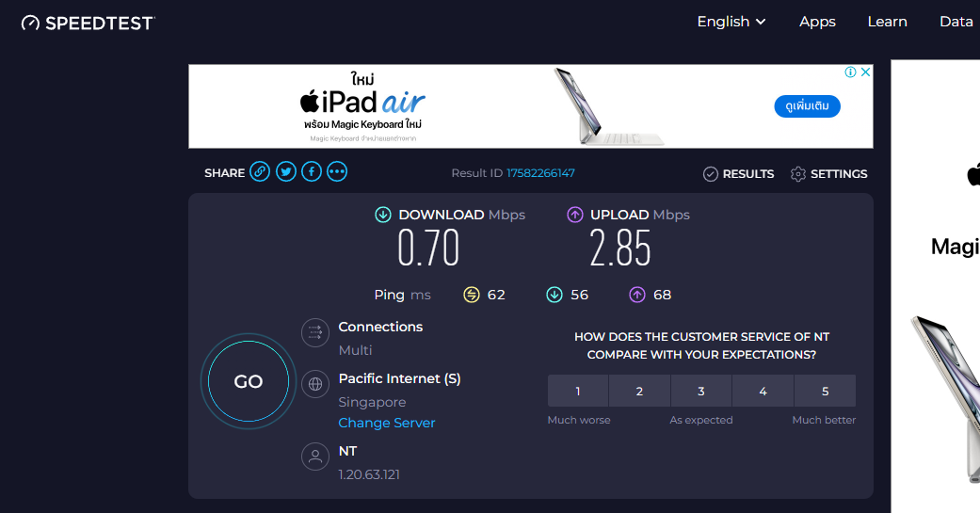
Task: Click the Connections mode icon
Action: 315,332
